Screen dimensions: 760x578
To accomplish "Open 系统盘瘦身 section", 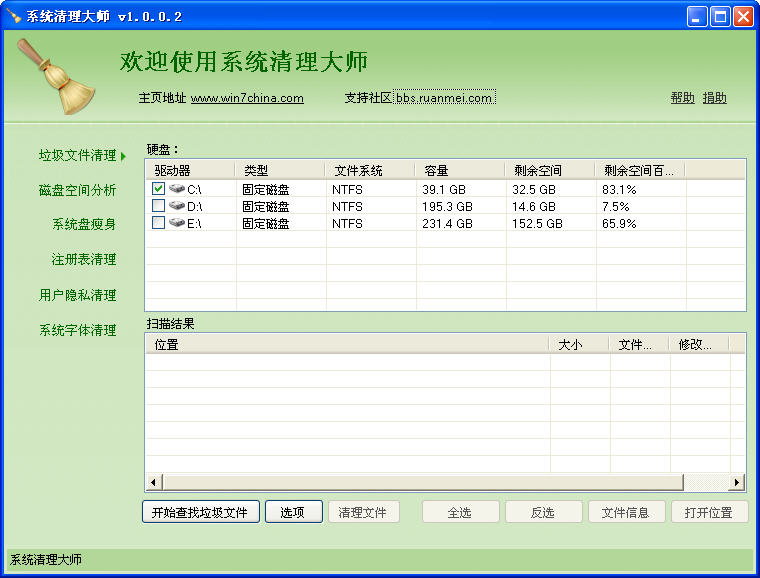I will click(84, 224).
